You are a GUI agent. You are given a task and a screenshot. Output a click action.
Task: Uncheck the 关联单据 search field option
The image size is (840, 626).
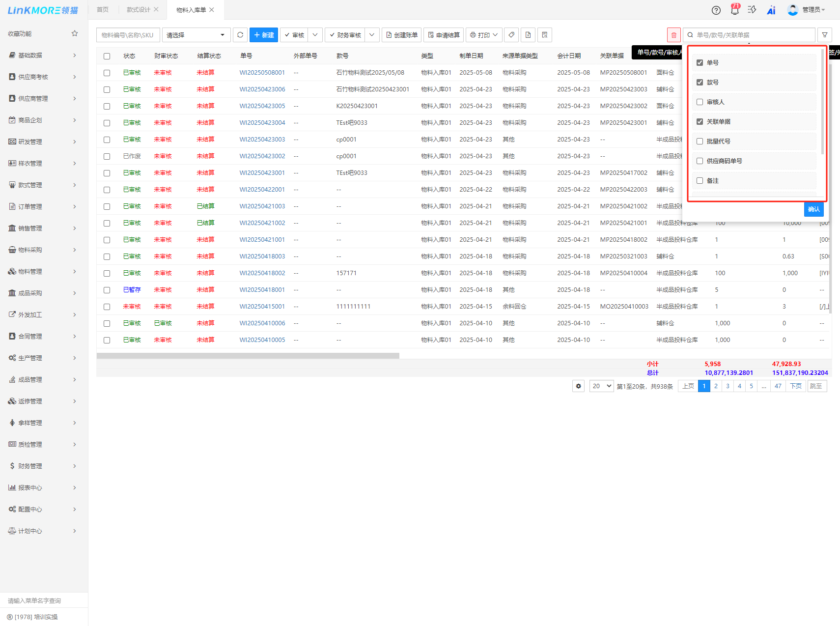(700, 121)
